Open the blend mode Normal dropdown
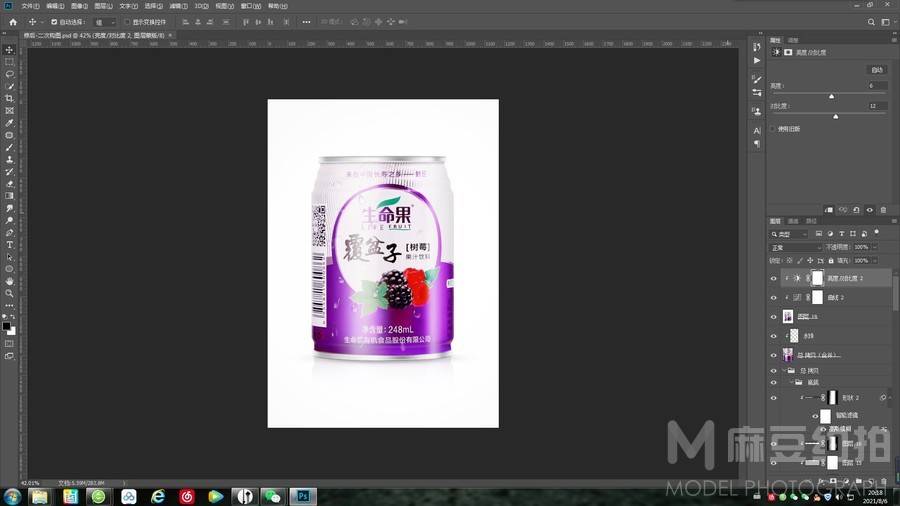Viewport: 900px width, 506px height. pyautogui.click(x=796, y=247)
